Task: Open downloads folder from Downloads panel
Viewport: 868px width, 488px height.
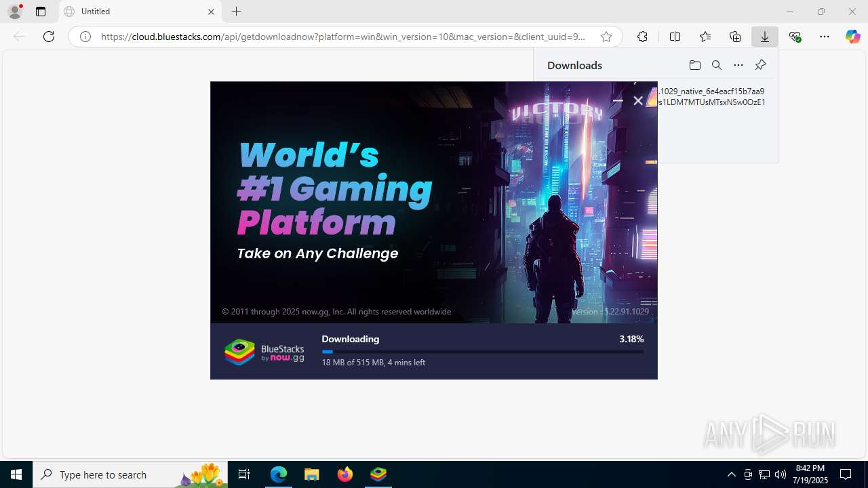Action: [x=694, y=65]
